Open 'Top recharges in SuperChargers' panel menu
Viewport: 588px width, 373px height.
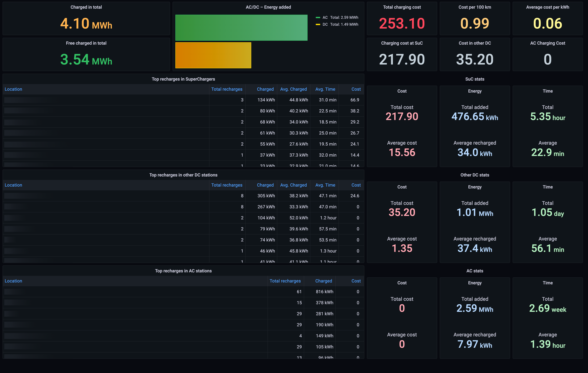tap(183, 79)
